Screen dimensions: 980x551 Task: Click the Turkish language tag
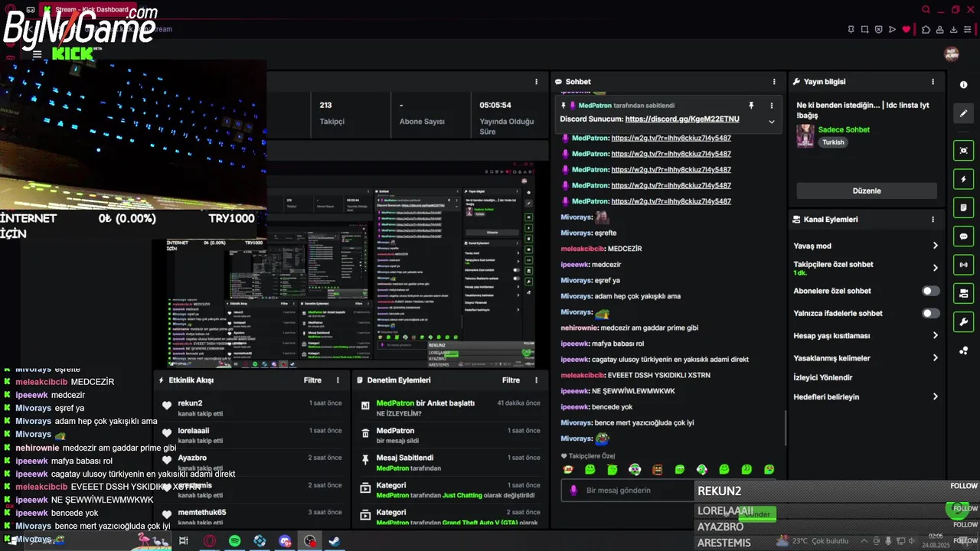coord(833,142)
